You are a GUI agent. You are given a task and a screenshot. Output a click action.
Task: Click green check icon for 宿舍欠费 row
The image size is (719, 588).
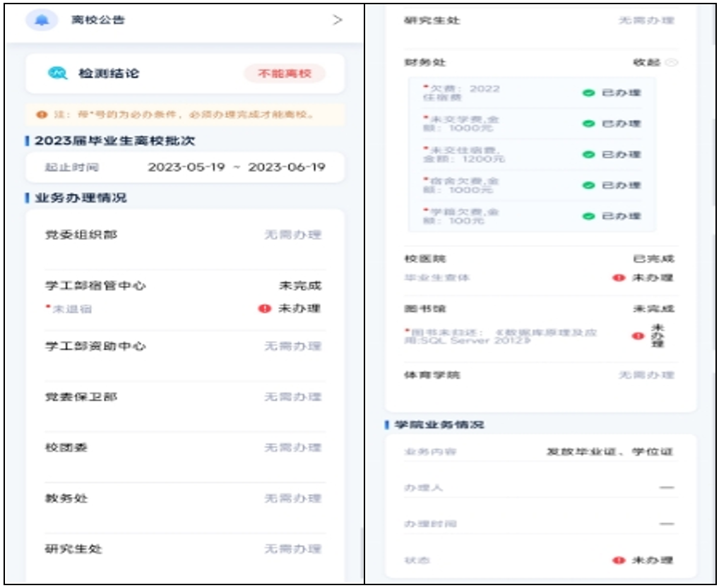(588, 185)
